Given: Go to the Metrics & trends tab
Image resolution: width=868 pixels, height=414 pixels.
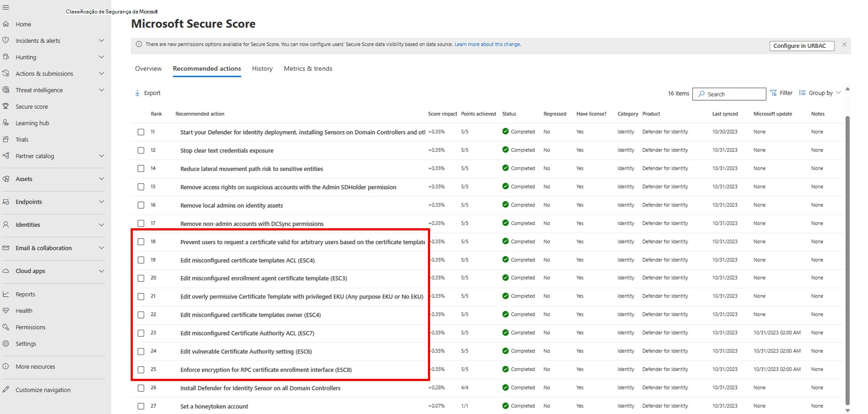Looking at the screenshot, I should coord(308,69).
